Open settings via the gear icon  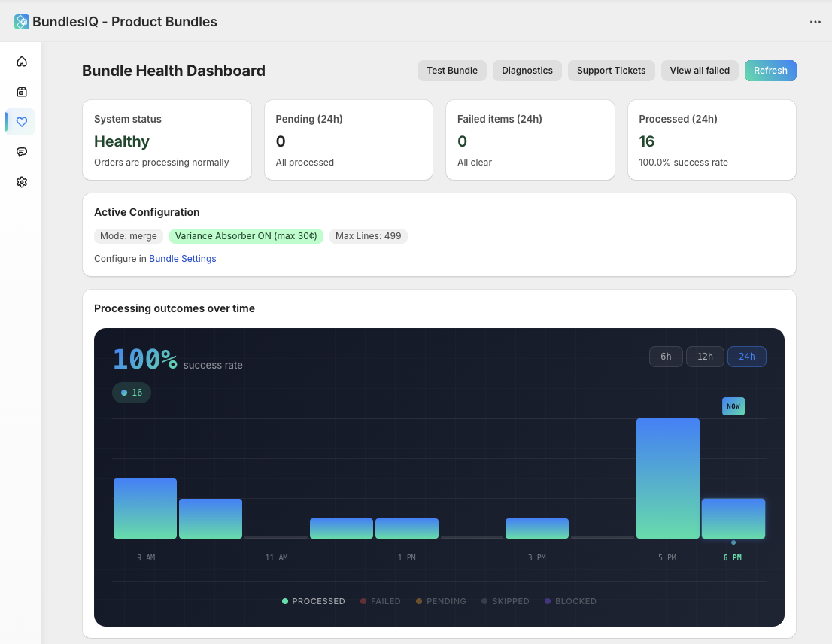coord(22,181)
